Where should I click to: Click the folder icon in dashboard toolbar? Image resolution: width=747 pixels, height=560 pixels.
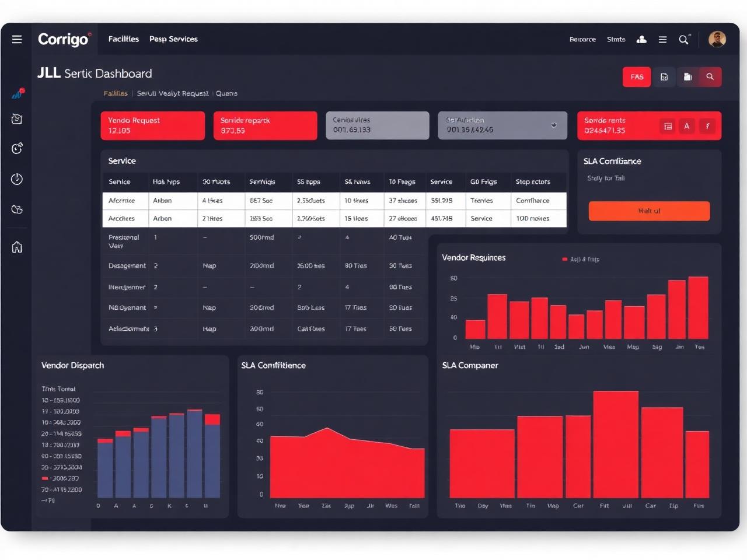[x=687, y=77]
